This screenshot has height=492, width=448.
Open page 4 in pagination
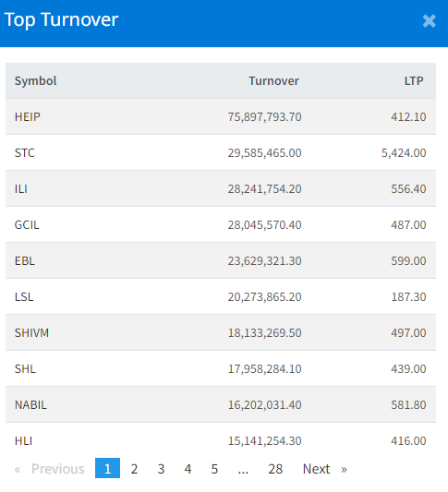tap(188, 469)
